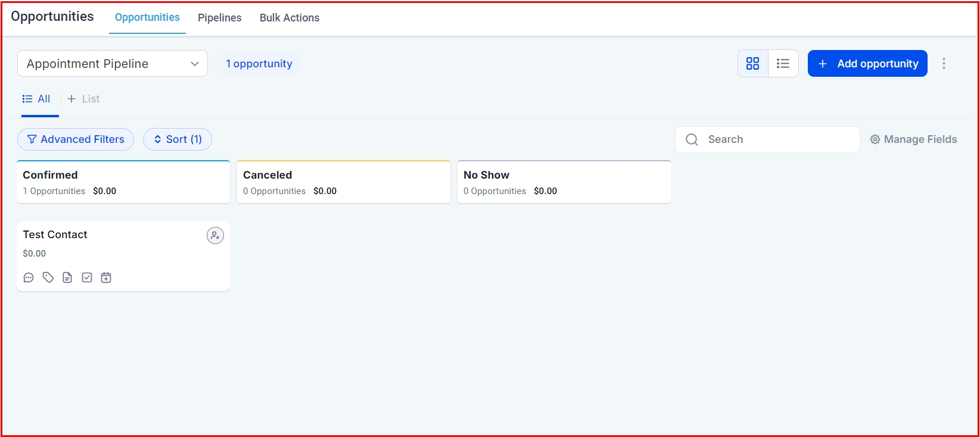The image size is (980, 437).
Task: Click the unassigned owner avatar icon
Action: [215, 236]
